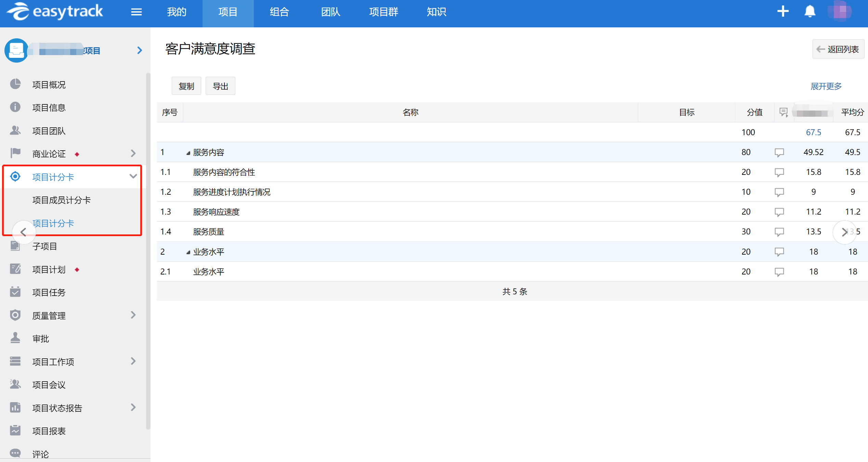Collapse the 服务内容 tree row

point(188,153)
